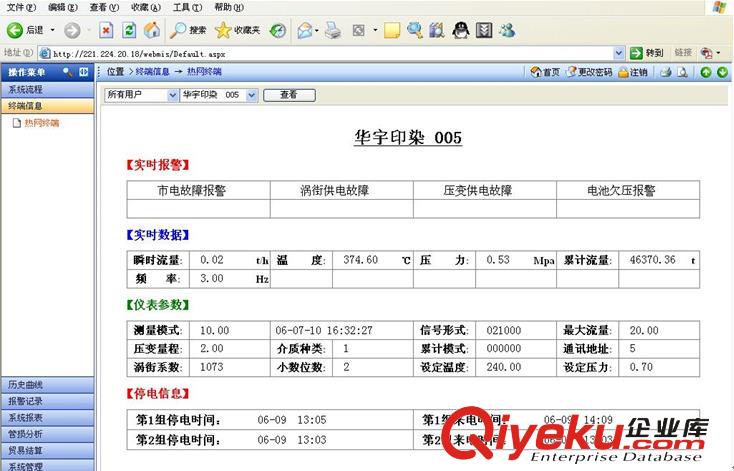The width and height of the screenshot is (734, 471).
Task: Open the Tools (工具) menu
Action: click(187, 7)
